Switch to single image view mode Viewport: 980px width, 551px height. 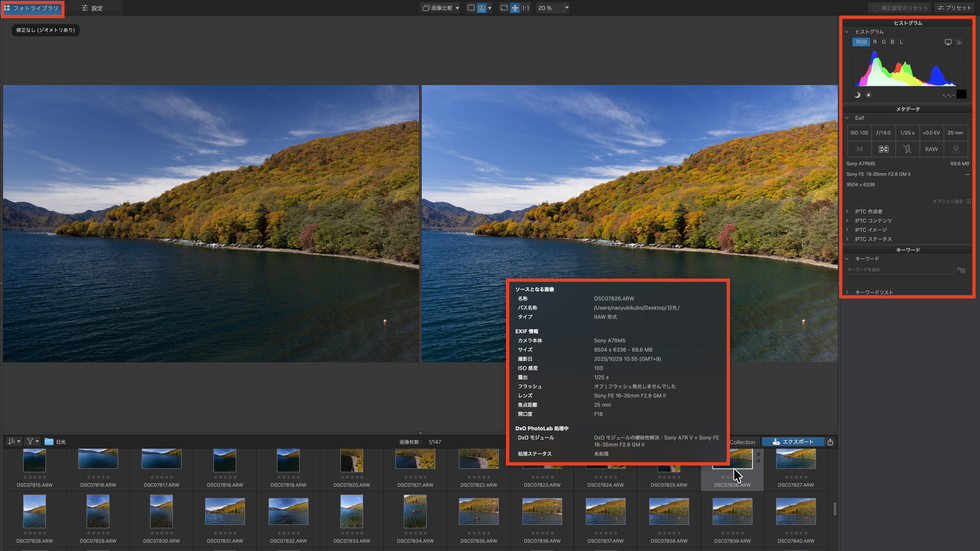[x=471, y=8]
